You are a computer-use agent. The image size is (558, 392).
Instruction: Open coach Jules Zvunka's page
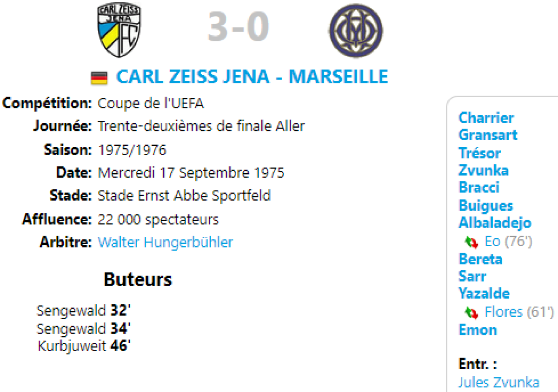(x=498, y=383)
